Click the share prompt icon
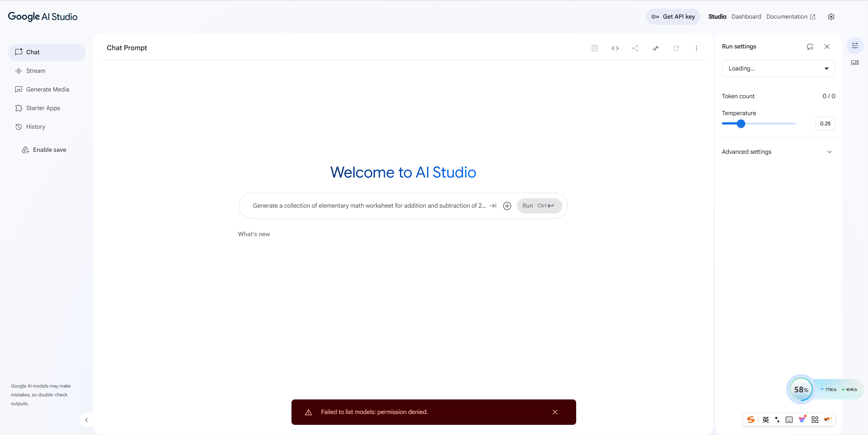This screenshot has height=435, width=868. (x=635, y=48)
